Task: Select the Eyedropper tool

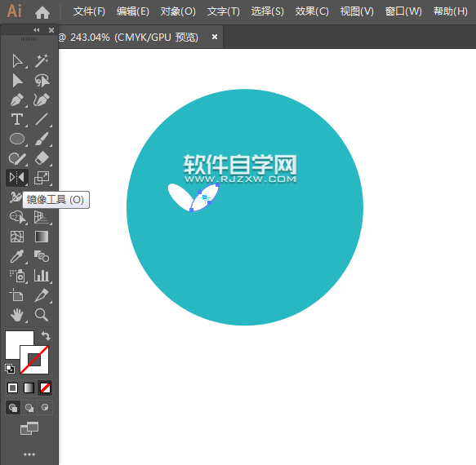Action: coord(17,256)
